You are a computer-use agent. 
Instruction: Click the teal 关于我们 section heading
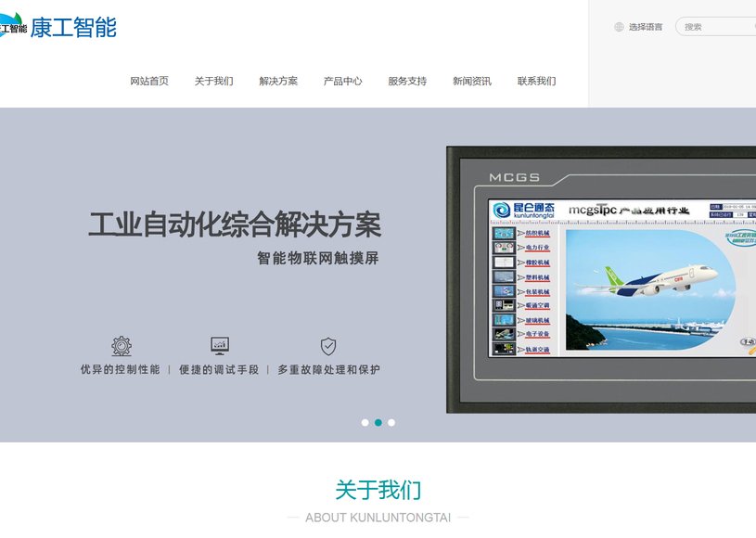378,490
